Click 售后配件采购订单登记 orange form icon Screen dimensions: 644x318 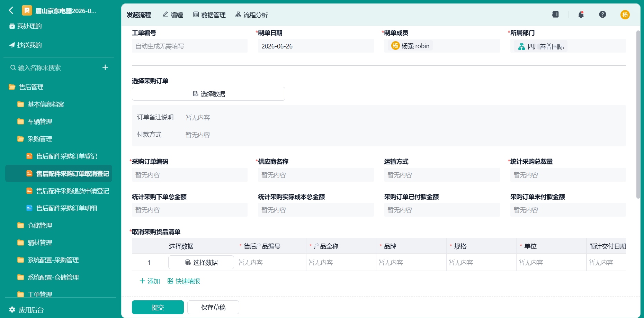(x=29, y=156)
